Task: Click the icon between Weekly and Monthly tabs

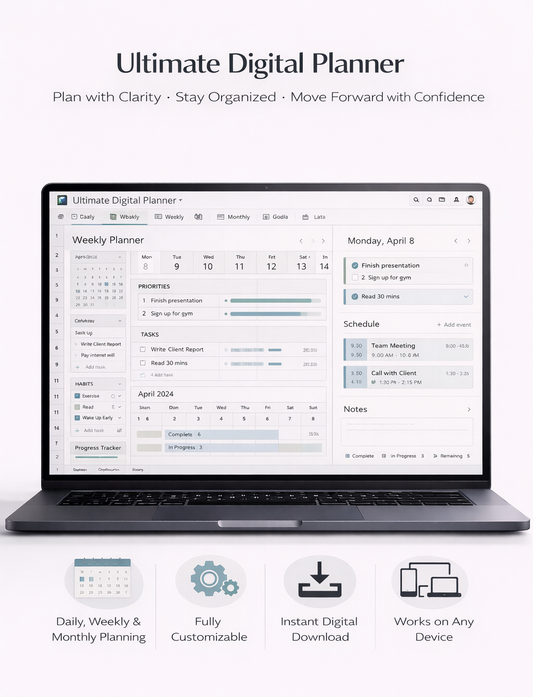Action: point(198,216)
